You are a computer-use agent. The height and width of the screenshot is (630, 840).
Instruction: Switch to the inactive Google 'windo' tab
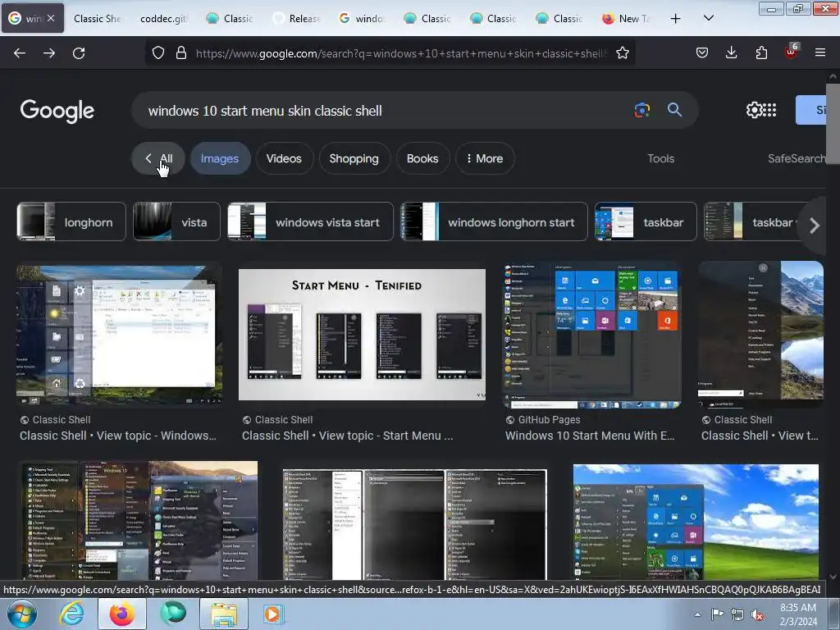coord(362,19)
